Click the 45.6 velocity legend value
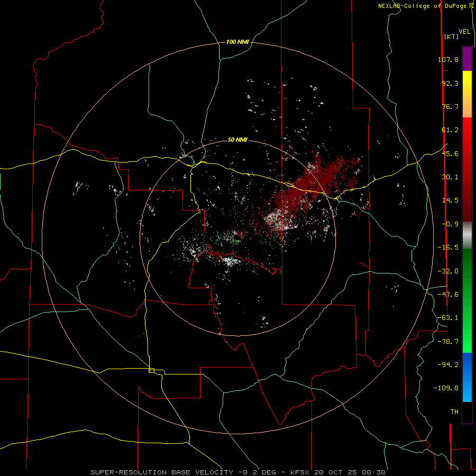Screen dimensions: 476x476 (450, 153)
